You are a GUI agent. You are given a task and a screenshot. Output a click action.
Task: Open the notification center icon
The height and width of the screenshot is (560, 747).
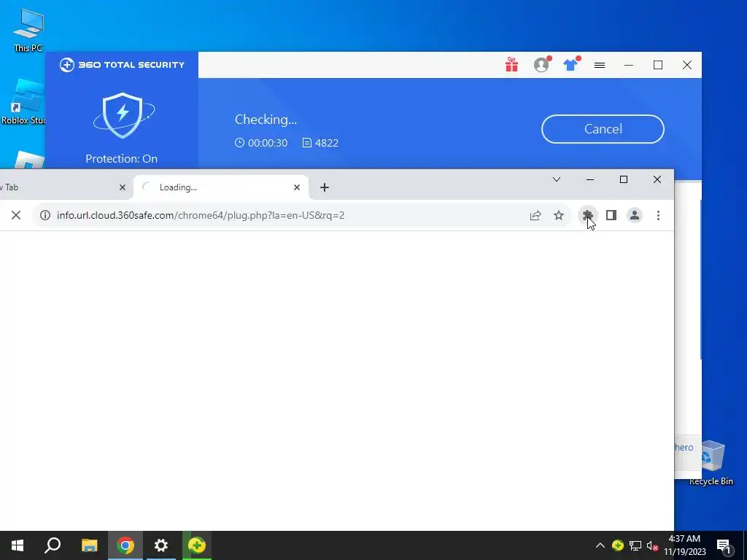[x=724, y=546]
